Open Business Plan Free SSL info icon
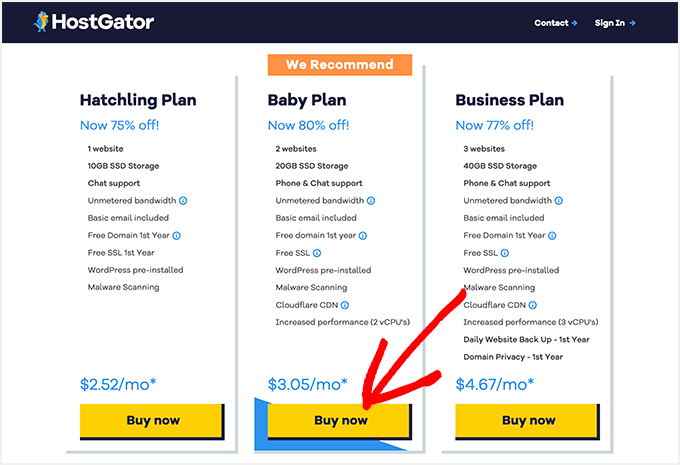 click(505, 253)
